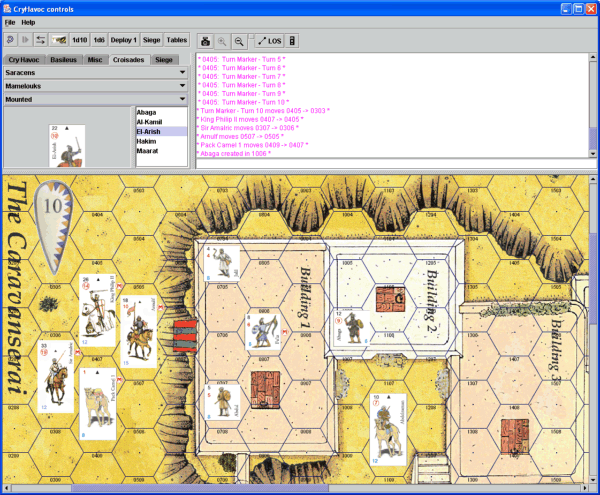Viewport: 600px width, 495px height.
Task: Switch to the Siege tab
Action: [x=164, y=60]
